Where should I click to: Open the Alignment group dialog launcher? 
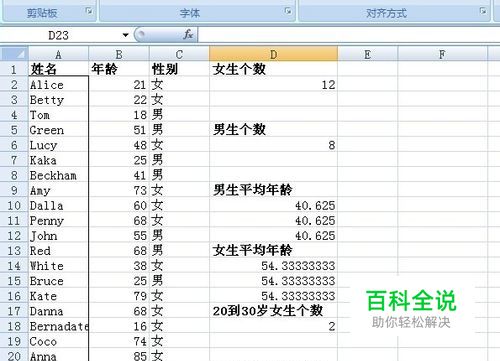pyautogui.click(x=483, y=11)
